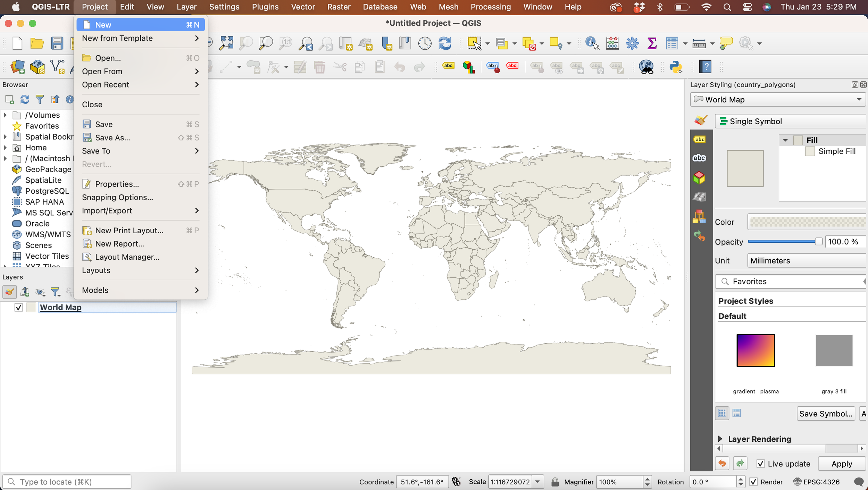Open the Attribute Table icon
Viewport: 868px width, 490px height.
pyautogui.click(x=672, y=43)
